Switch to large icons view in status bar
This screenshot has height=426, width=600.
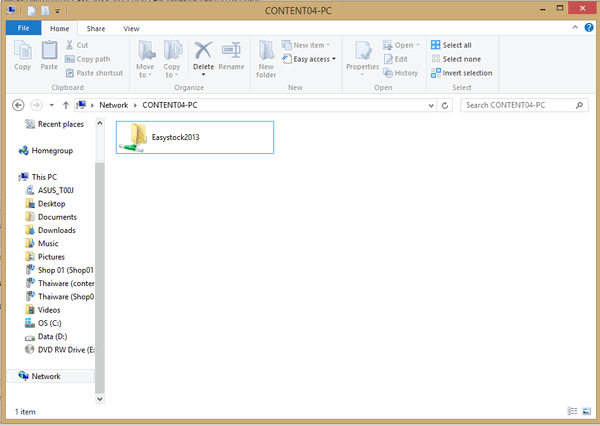586,411
